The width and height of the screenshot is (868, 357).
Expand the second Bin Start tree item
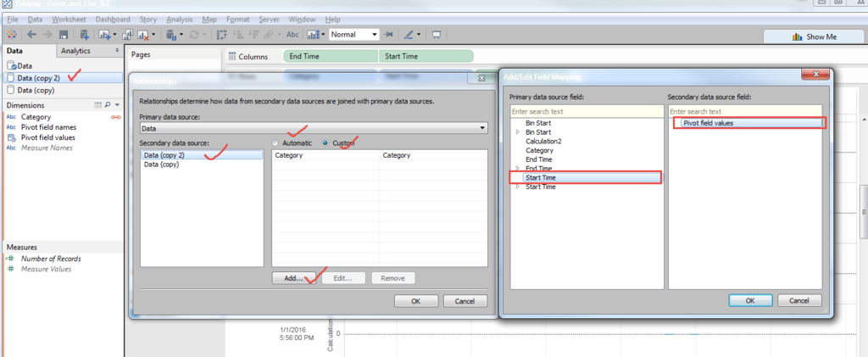click(x=518, y=132)
